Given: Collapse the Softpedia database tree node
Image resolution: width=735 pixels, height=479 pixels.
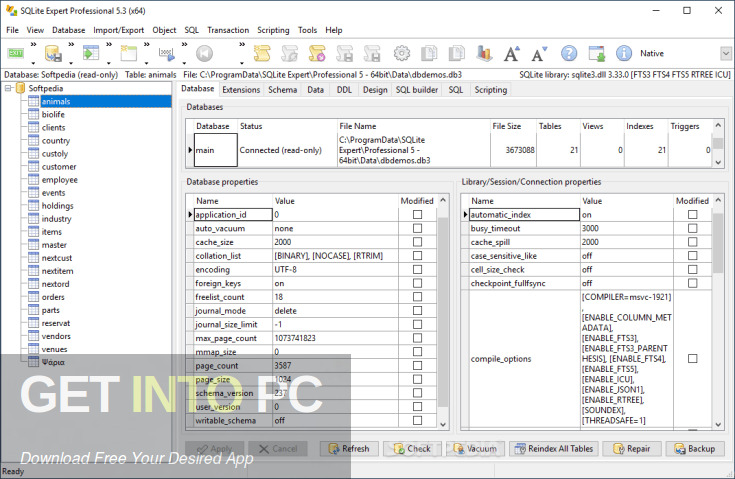Looking at the screenshot, I should coord(8,88).
